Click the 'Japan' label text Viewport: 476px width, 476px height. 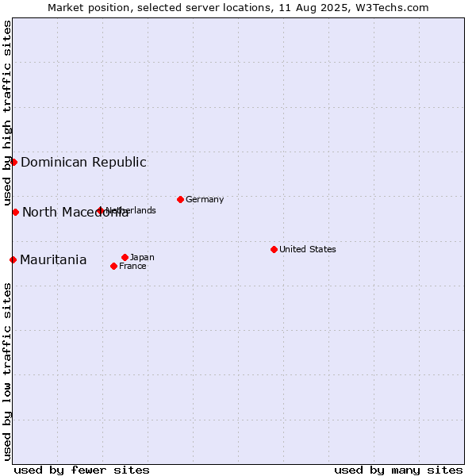(x=142, y=258)
